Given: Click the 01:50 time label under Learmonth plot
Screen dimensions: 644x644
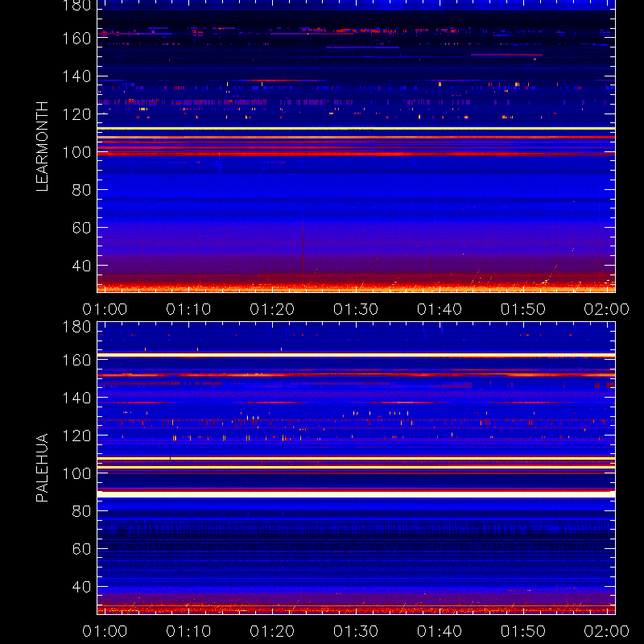Looking at the screenshot, I should point(522,309).
